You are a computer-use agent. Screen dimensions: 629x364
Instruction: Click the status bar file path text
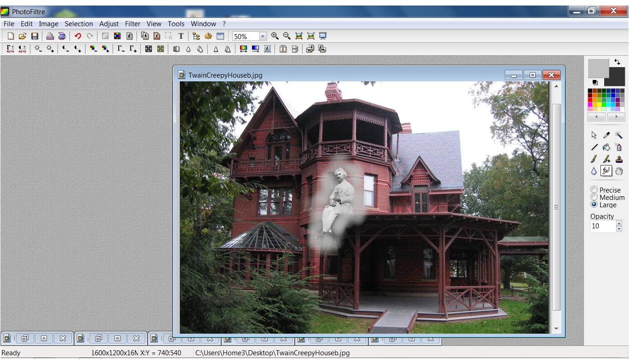click(x=273, y=353)
